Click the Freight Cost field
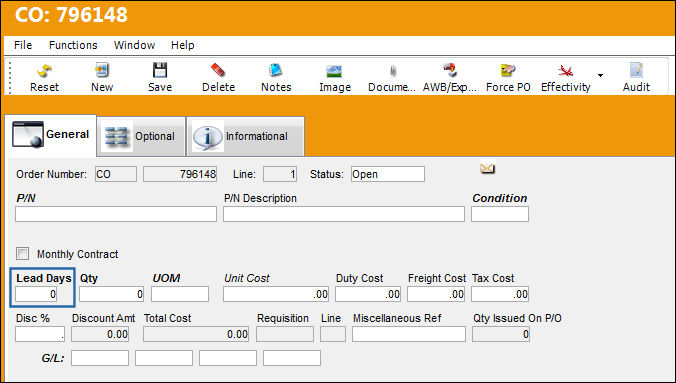Image resolution: width=676 pixels, height=383 pixels. click(436, 294)
